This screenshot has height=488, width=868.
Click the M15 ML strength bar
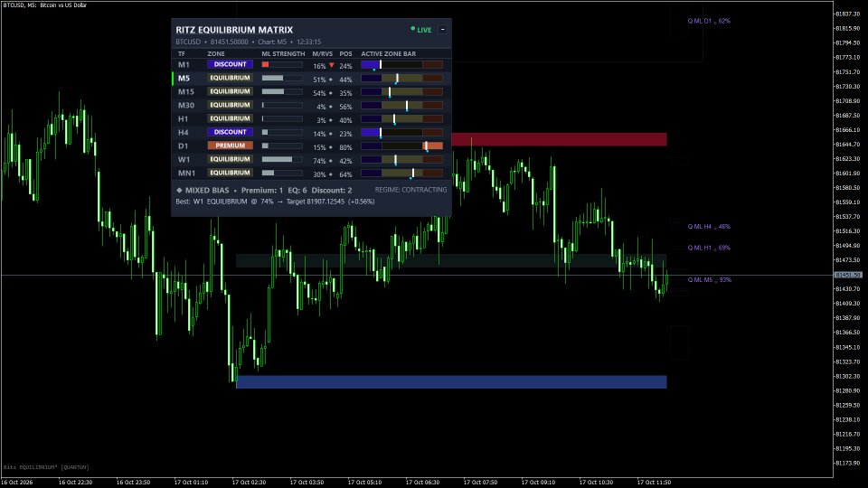coord(282,92)
